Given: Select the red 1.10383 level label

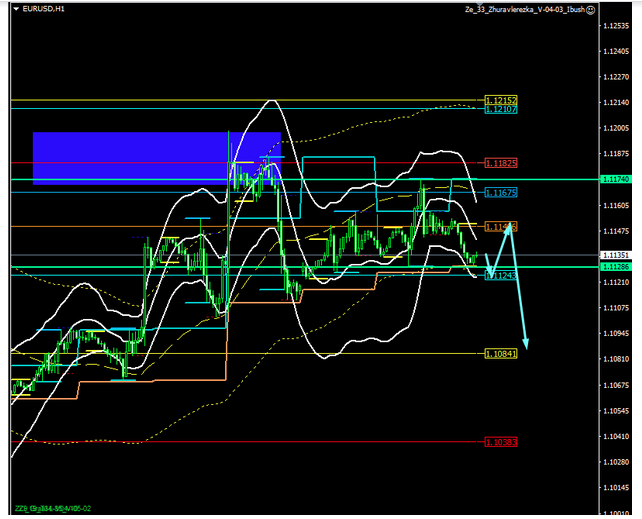Looking at the screenshot, I should (x=500, y=441).
